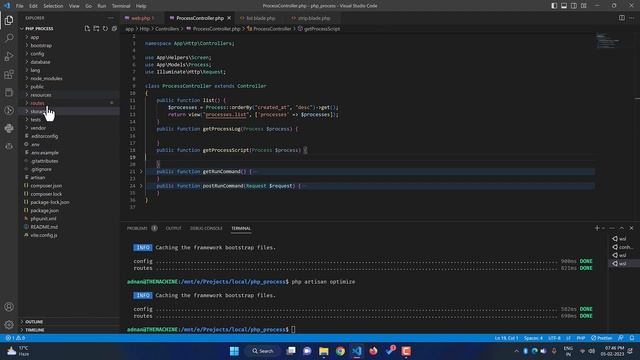Click PHP language mode in status bar
This screenshot has width=640, height=360.
tap(580, 338)
